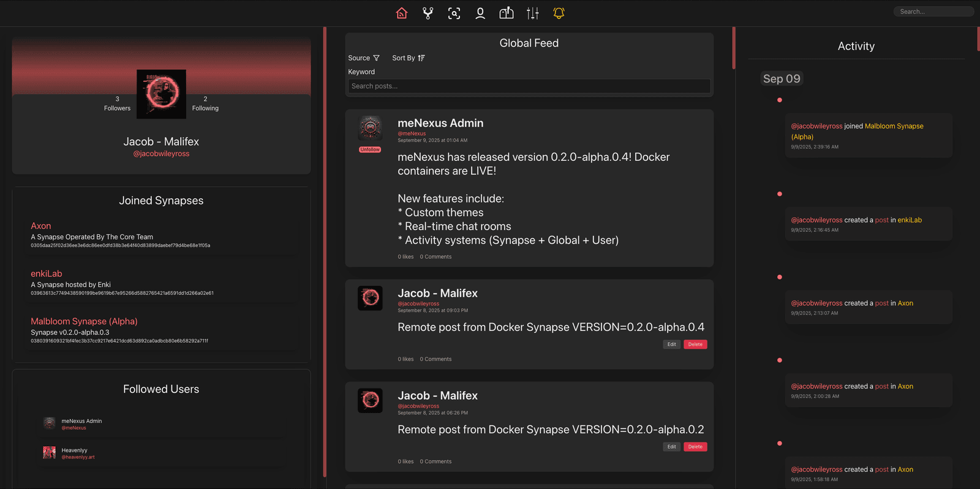Open Malbloom Synapse (Alpha) in Joined Synapses

pyautogui.click(x=84, y=321)
